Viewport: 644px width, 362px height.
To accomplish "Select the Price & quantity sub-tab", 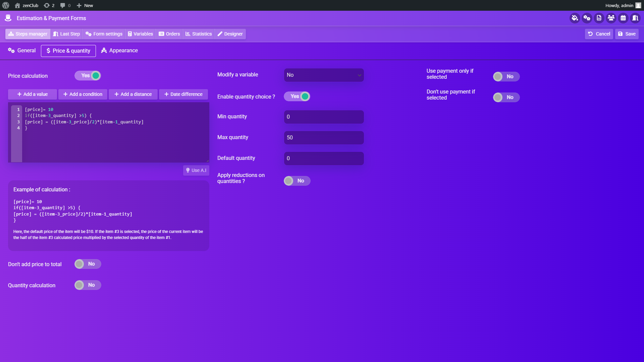I will pos(68,51).
